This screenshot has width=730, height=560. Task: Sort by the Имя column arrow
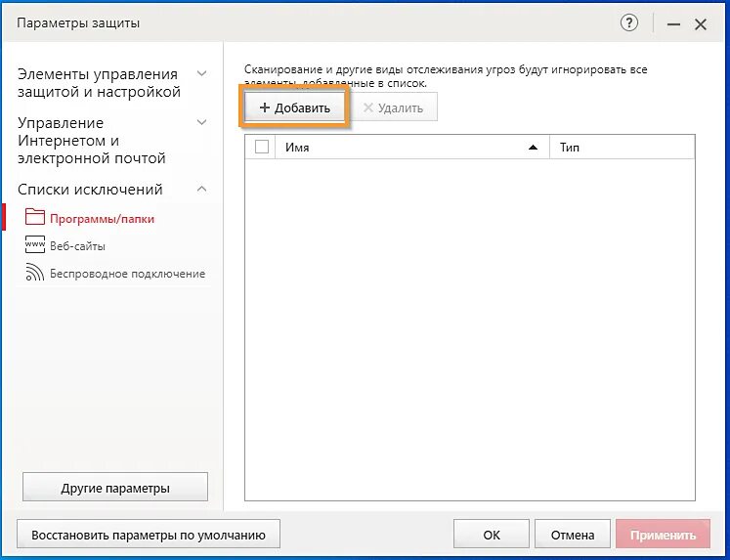[533, 148]
